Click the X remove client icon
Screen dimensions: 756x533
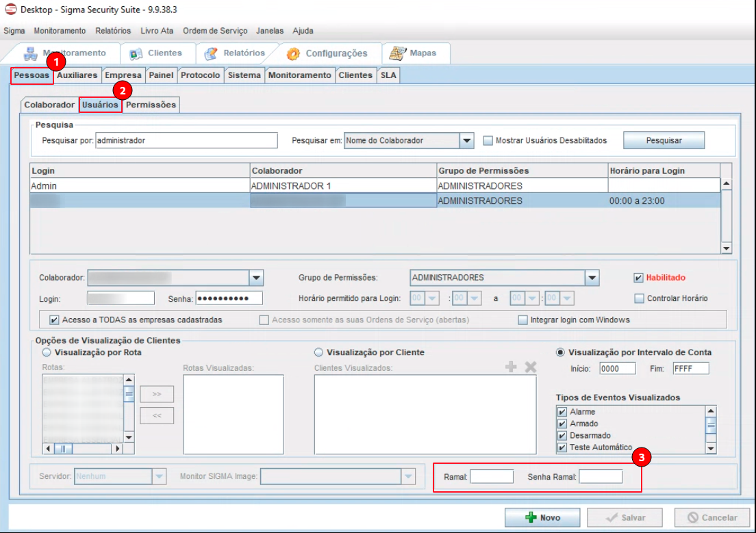pos(530,367)
